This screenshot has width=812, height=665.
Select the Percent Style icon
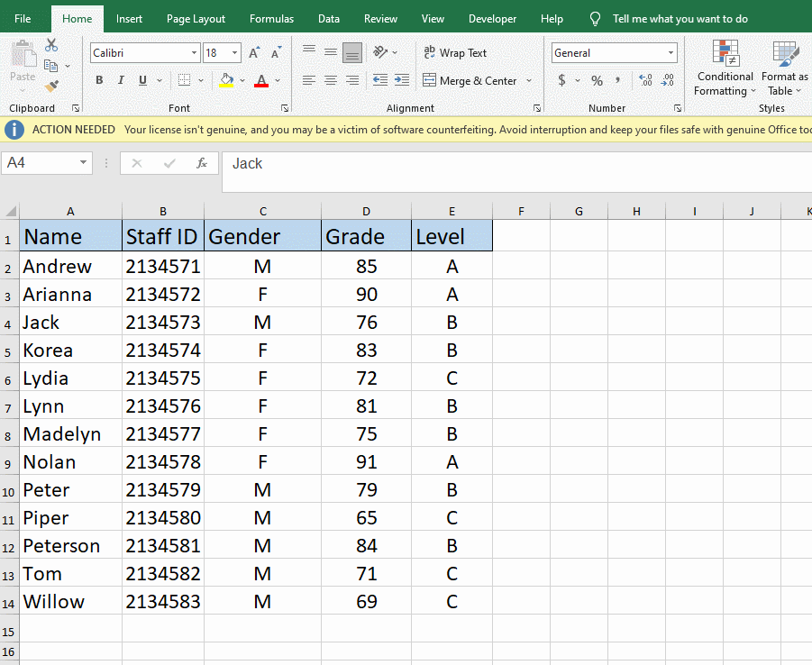tap(596, 80)
